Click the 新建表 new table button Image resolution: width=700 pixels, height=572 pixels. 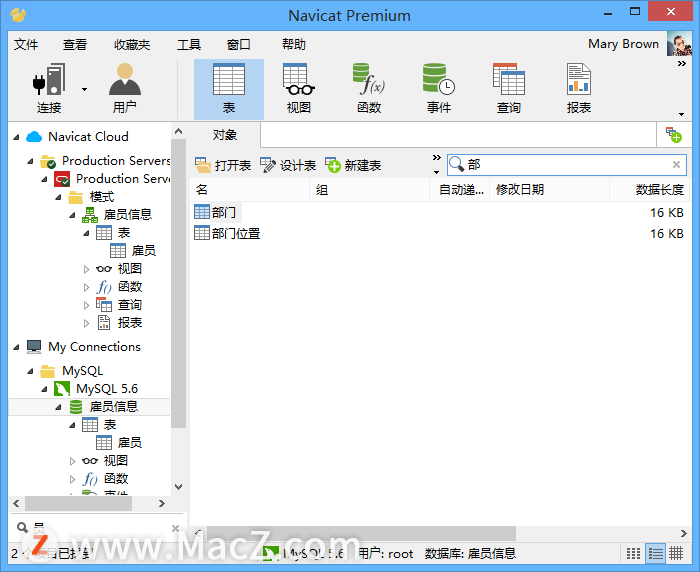[353, 165]
